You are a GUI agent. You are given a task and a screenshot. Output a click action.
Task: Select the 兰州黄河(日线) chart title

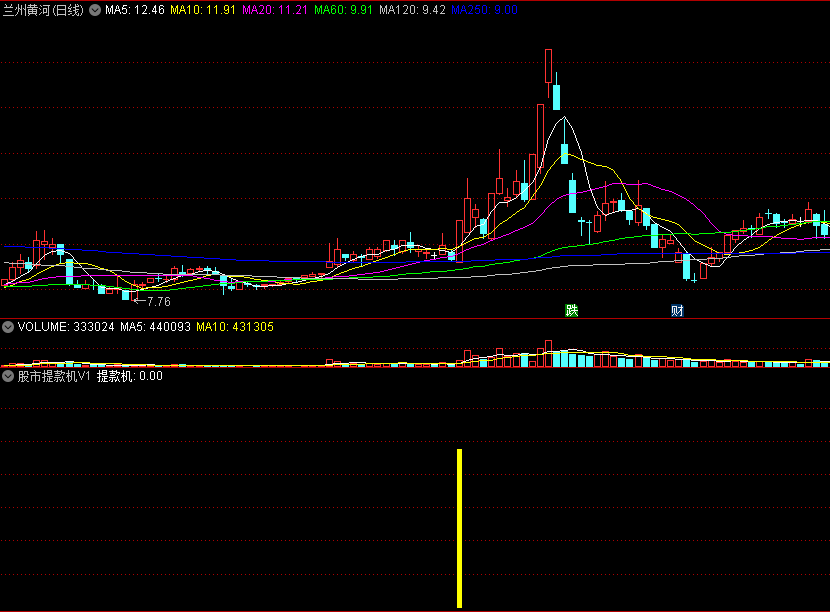(x=43, y=10)
